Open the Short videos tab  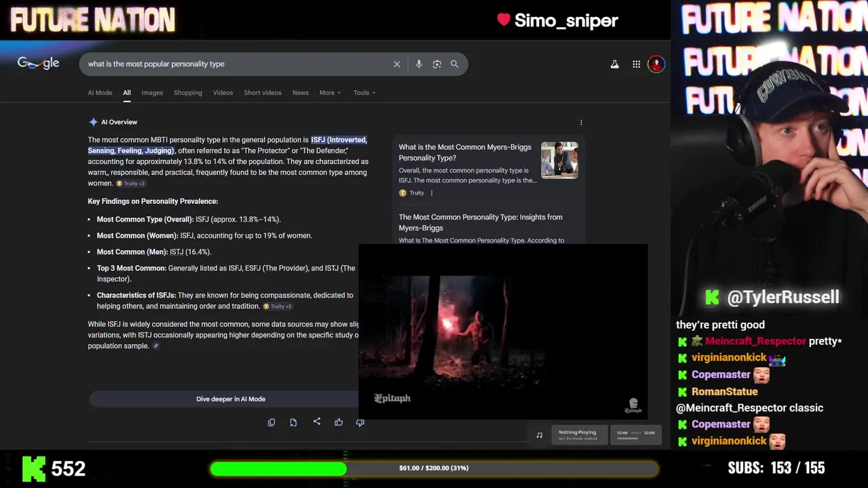tap(262, 93)
